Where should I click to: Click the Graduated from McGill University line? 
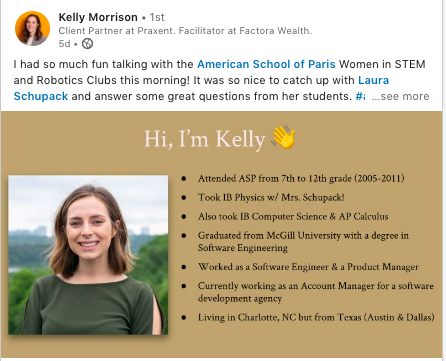tap(303, 241)
